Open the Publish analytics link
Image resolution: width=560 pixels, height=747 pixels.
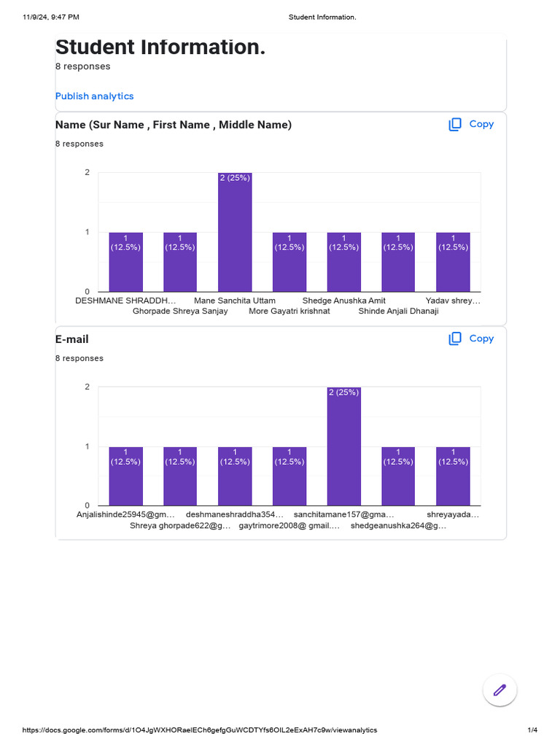[x=95, y=96]
